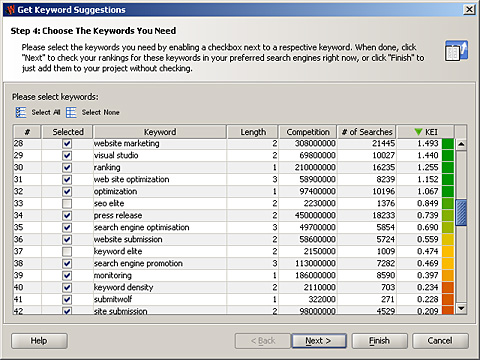The height and width of the screenshot is (360, 480).
Task: Click the Cancel button
Action: point(440,341)
